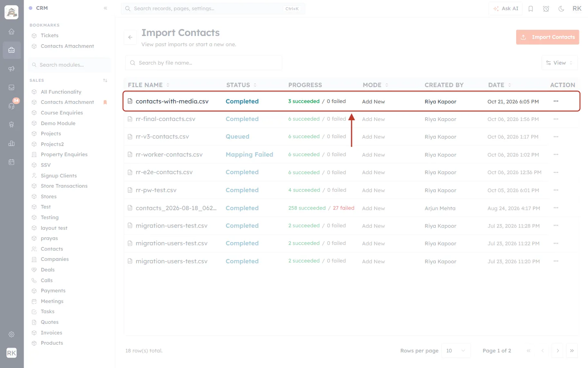This screenshot has height=368, width=588.
Task: Open Property Enquiries module
Action: [64, 155]
